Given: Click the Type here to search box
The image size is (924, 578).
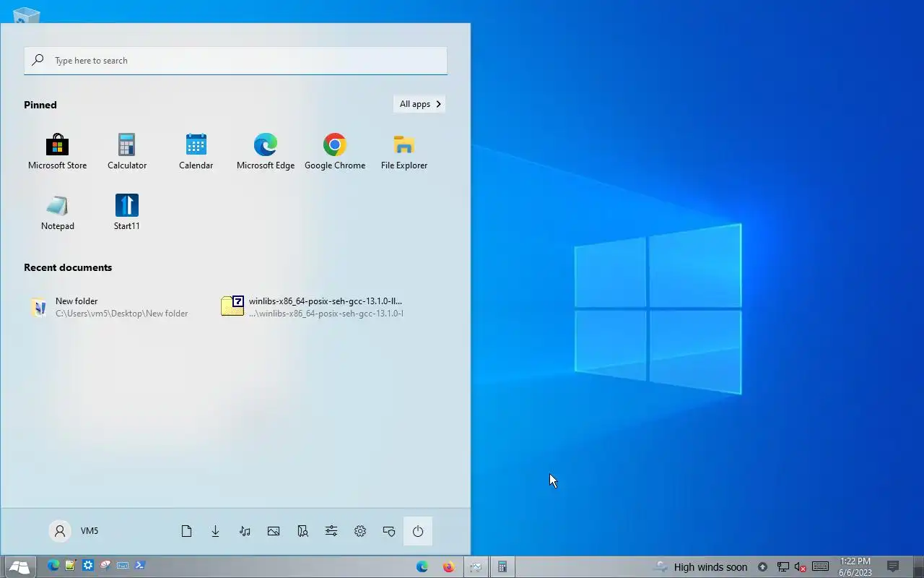Looking at the screenshot, I should tap(235, 61).
